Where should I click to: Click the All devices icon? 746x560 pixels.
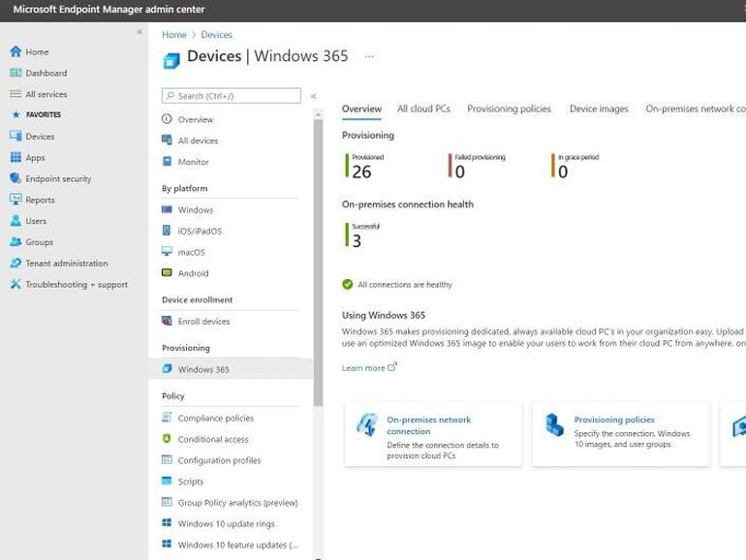pyautogui.click(x=167, y=140)
